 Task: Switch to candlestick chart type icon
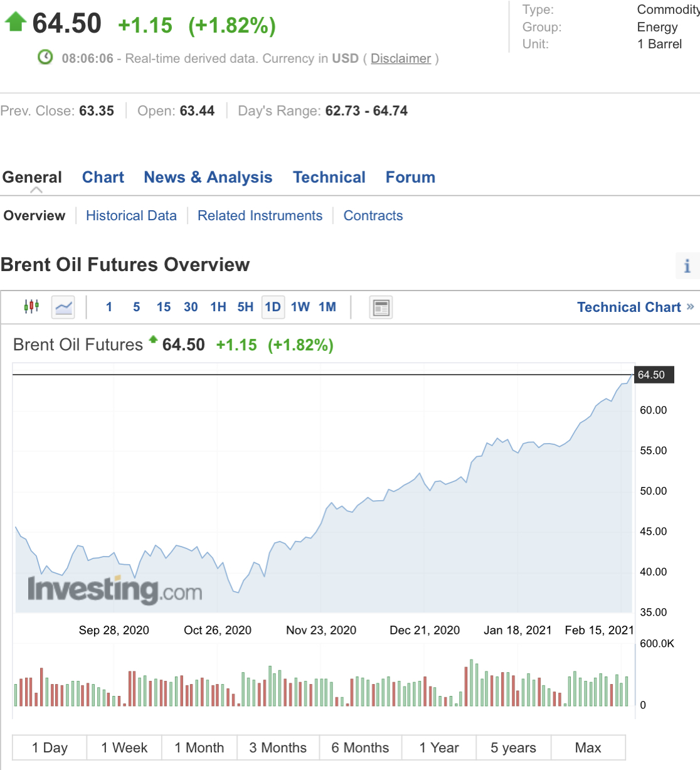pyautogui.click(x=31, y=307)
